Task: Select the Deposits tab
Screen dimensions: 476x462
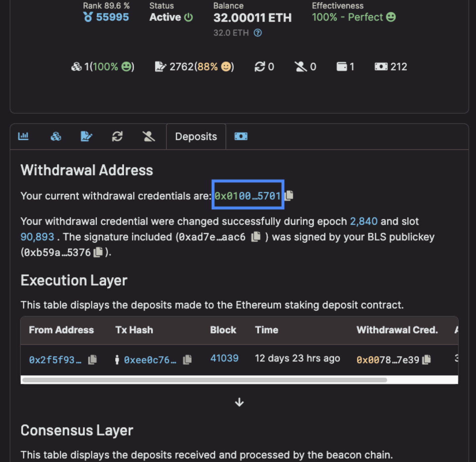Action: (196, 137)
